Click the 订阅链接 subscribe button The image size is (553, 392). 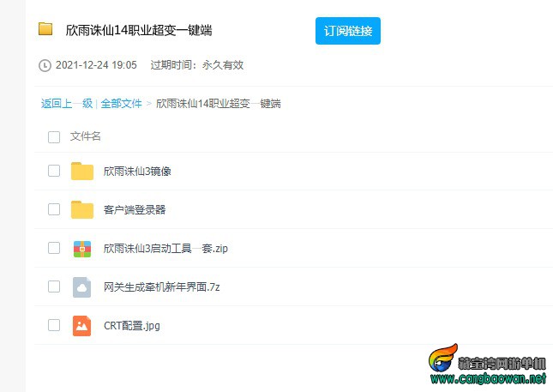pyautogui.click(x=348, y=31)
